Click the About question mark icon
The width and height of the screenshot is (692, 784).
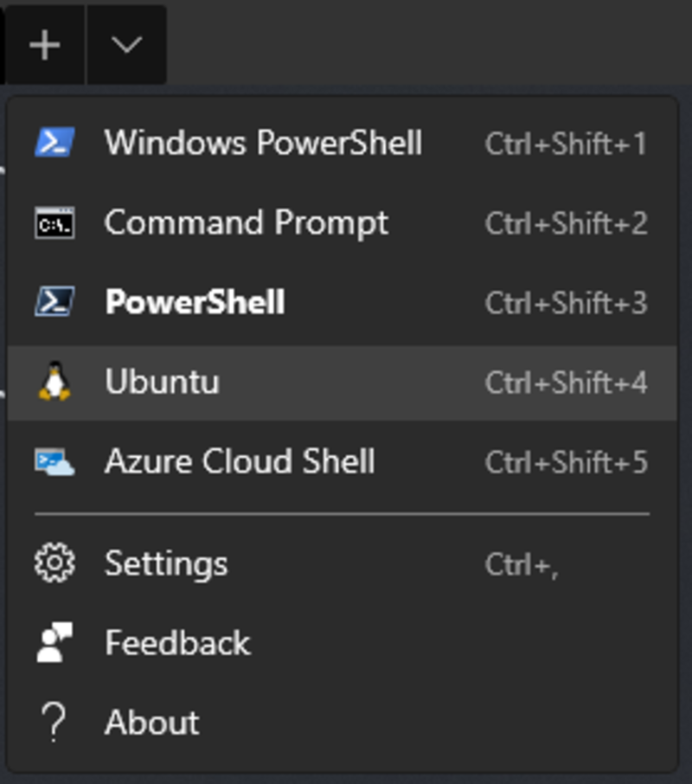(54, 723)
